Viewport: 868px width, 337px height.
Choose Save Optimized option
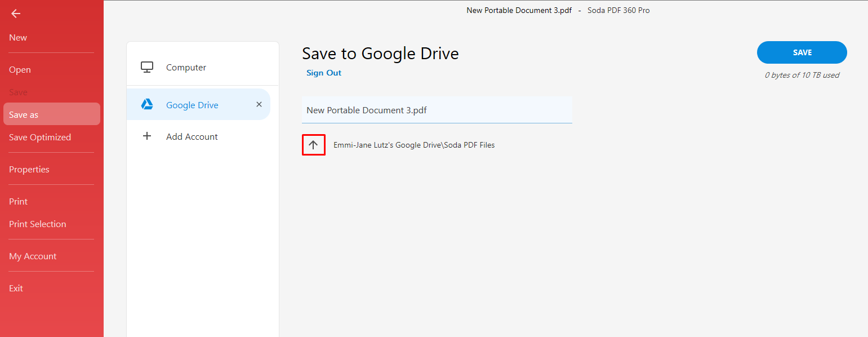40,138
